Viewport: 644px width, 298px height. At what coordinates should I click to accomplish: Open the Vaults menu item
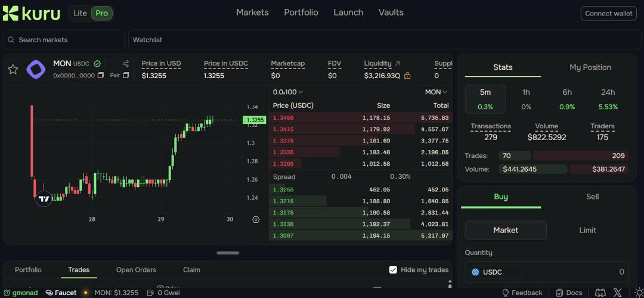point(391,13)
